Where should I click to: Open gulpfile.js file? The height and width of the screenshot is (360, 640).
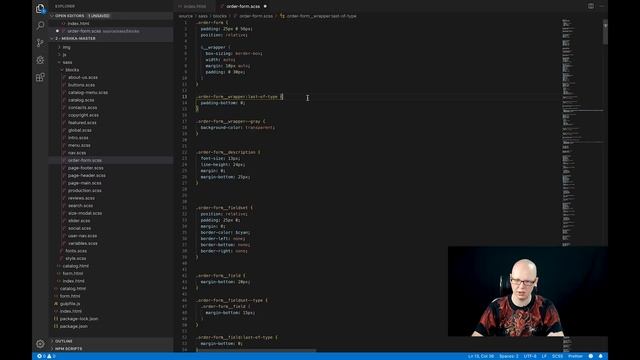pyautogui.click(x=70, y=304)
